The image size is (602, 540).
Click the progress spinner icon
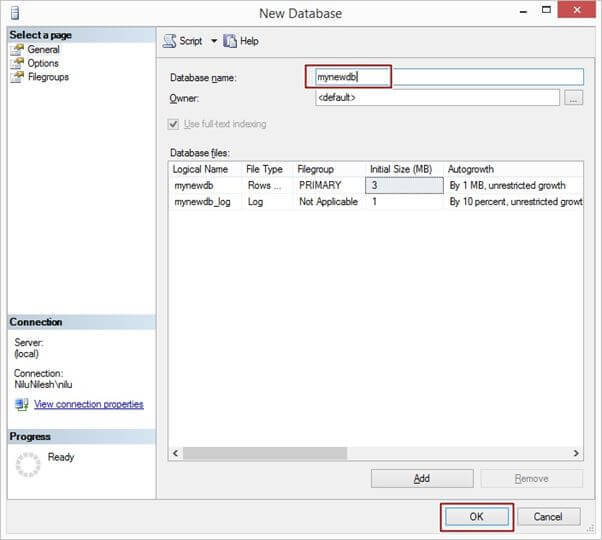28,465
